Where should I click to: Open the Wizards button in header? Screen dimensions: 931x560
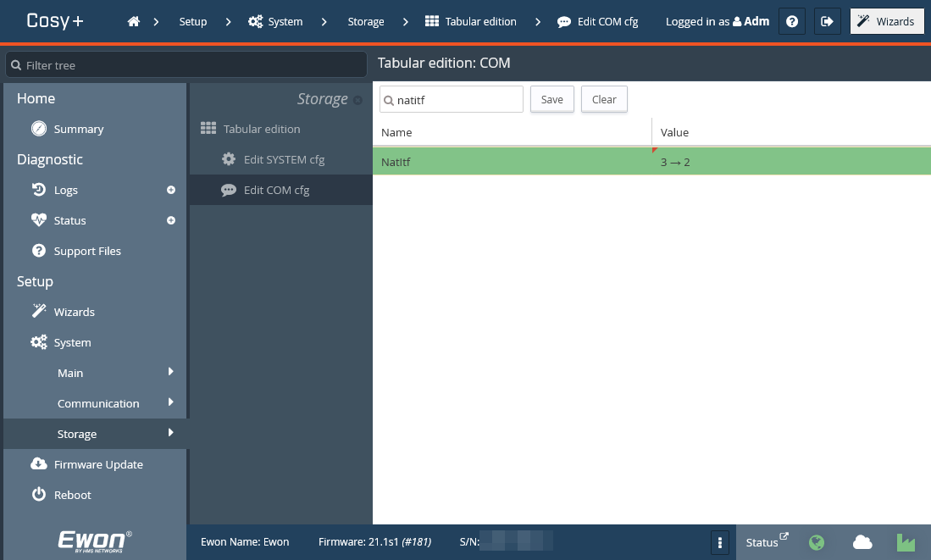[887, 21]
